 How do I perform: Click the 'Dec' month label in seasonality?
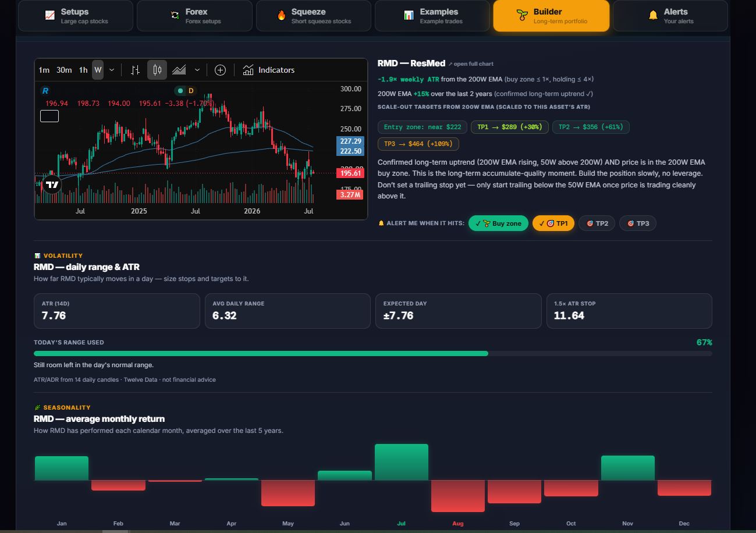(x=684, y=524)
